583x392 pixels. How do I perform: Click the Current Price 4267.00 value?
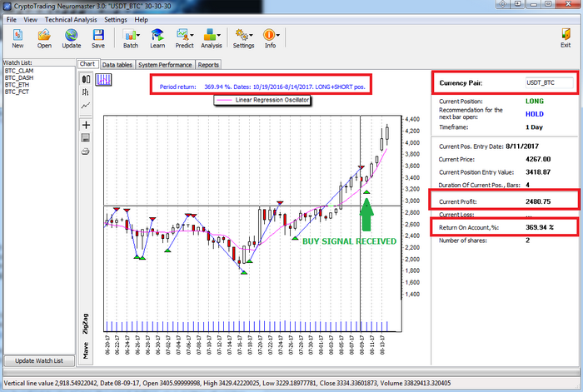[538, 159]
